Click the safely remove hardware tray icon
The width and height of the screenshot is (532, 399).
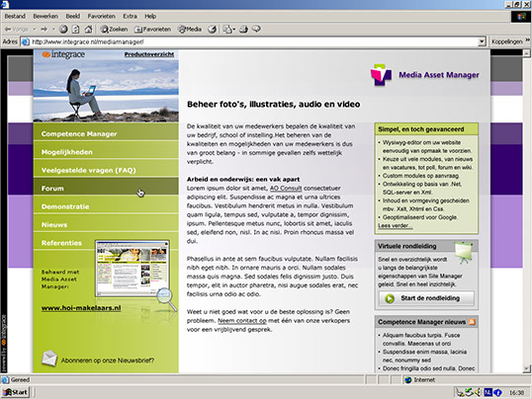pos(470,392)
